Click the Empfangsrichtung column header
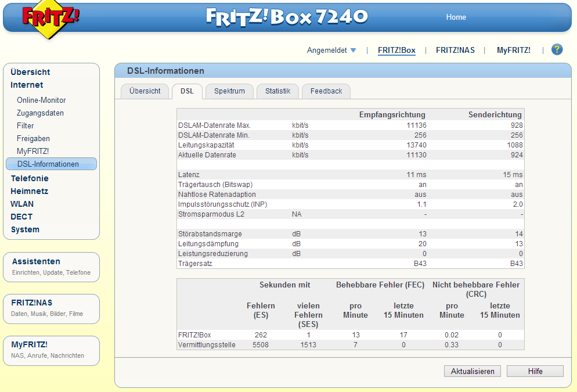The width and height of the screenshot is (577, 392). 392,115
